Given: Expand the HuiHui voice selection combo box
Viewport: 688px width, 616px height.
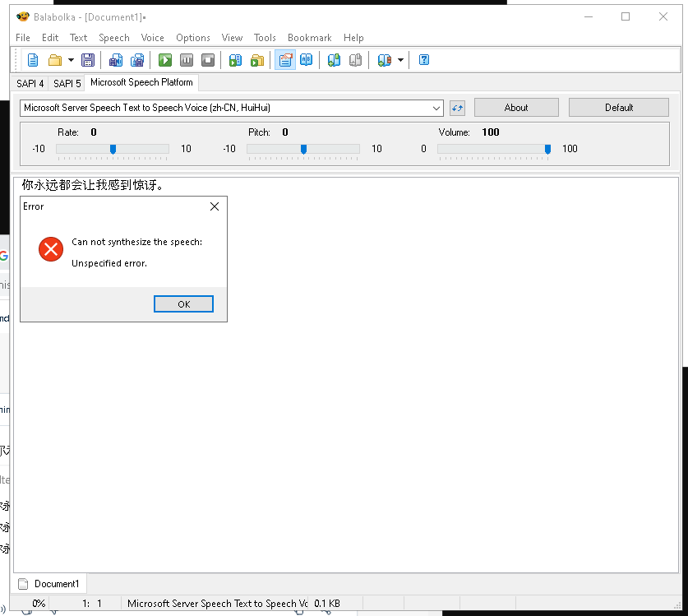Looking at the screenshot, I should pos(232,108).
